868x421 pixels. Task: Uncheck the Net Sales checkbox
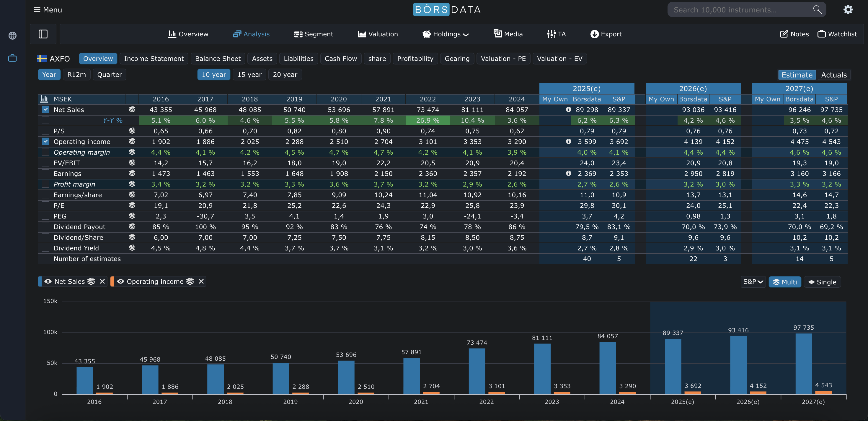(x=45, y=109)
